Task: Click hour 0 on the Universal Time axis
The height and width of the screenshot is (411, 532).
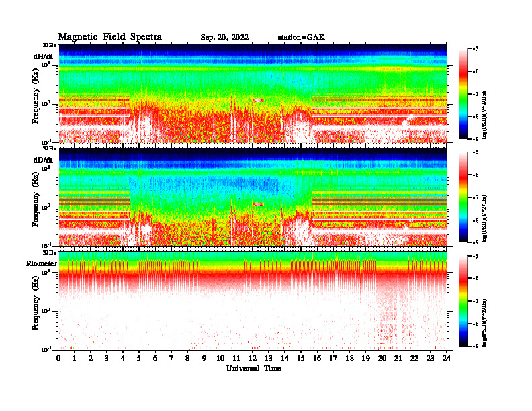Action: tap(58, 358)
